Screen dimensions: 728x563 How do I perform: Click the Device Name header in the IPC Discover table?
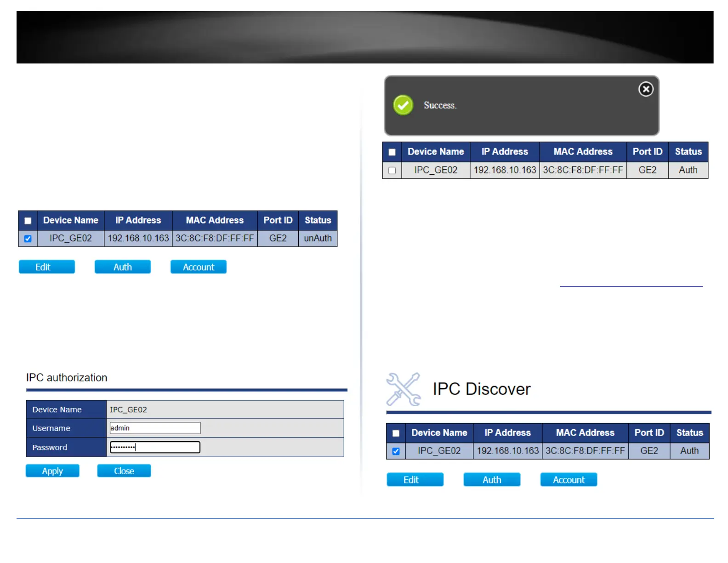(x=439, y=433)
